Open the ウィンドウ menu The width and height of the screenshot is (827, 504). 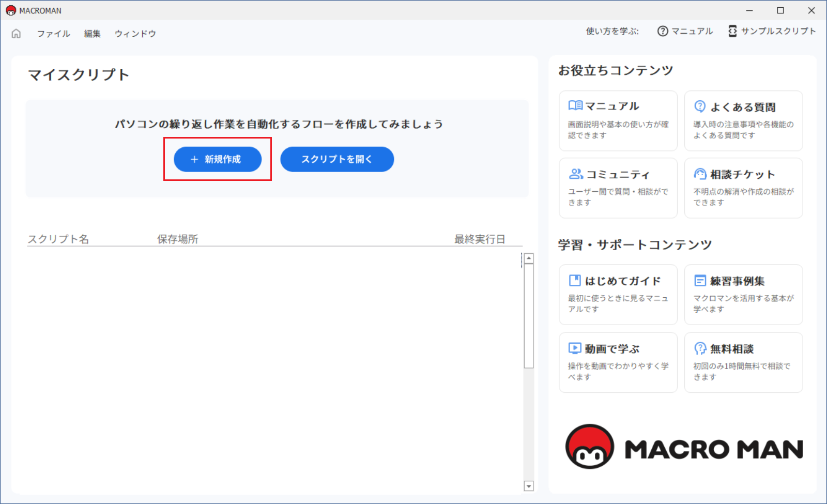coord(135,34)
